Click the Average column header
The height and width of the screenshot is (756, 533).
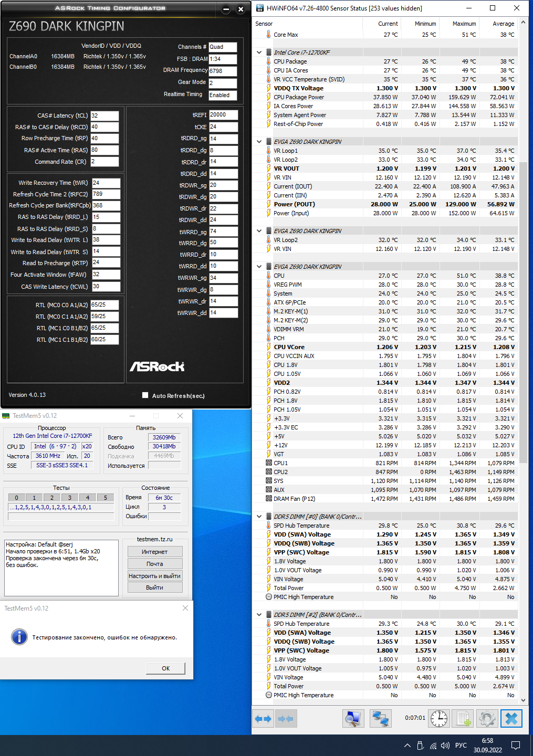[498, 24]
